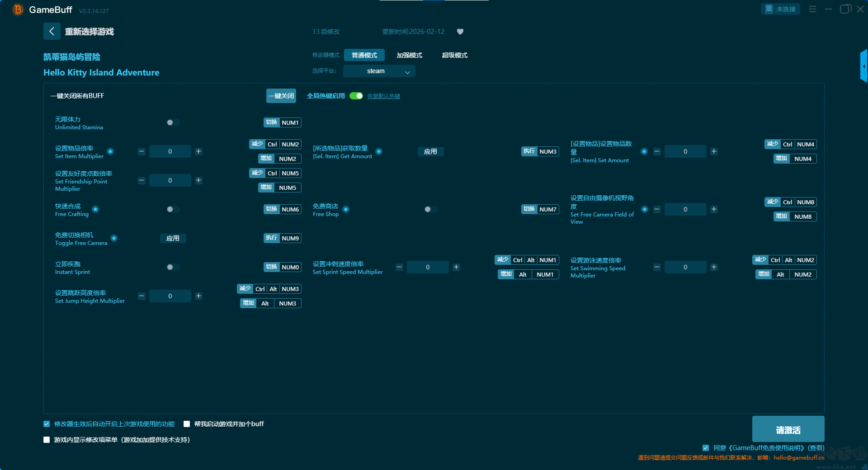Screen dimensions: 868x470
Task: Click the GameBuff logo icon
Action: coord(18,9)
